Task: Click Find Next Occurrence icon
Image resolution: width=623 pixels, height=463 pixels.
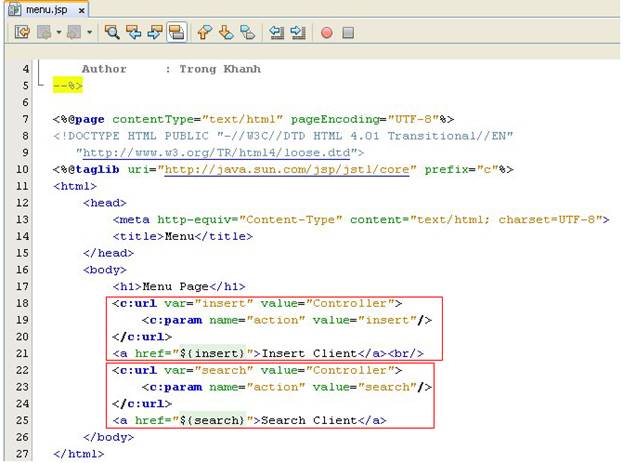Action: [x=155, y=32]
